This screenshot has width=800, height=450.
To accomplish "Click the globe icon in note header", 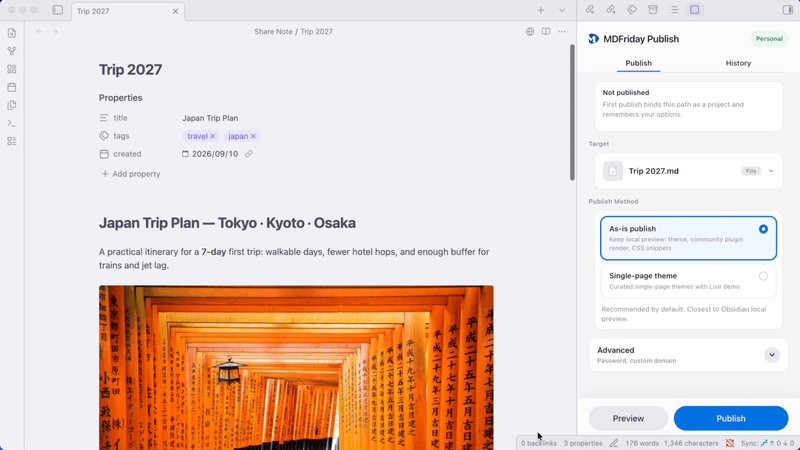I will click(530, 32).
